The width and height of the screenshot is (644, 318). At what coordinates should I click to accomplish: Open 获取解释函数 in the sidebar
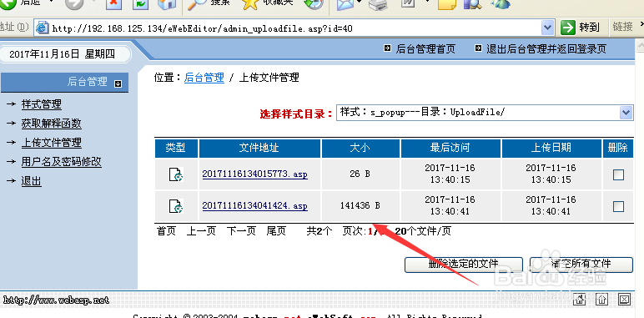tap(52, 124)
